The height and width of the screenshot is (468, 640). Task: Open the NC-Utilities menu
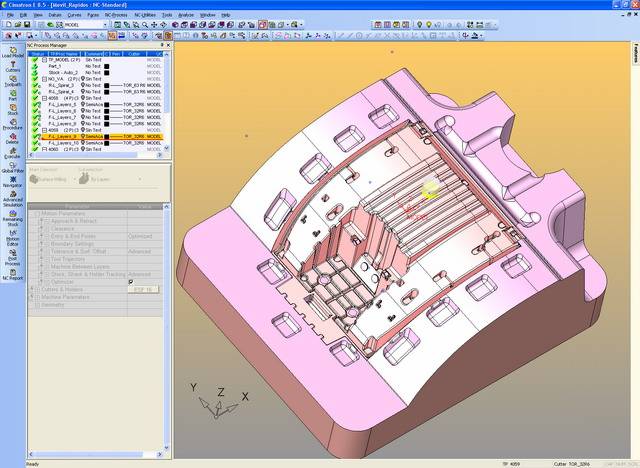pos(145,15)
